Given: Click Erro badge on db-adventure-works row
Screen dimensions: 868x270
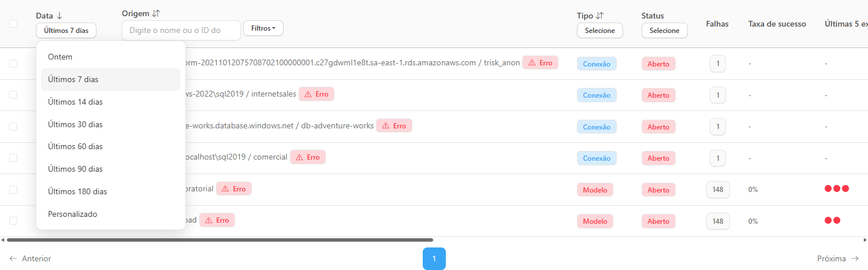Looking at the screenshot, I should 394,125.
